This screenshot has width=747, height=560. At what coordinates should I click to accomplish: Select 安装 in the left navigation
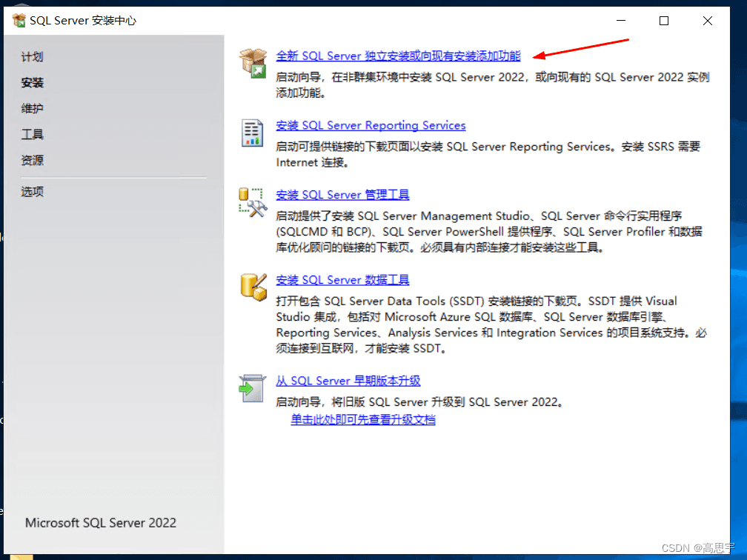coord(33,83)
